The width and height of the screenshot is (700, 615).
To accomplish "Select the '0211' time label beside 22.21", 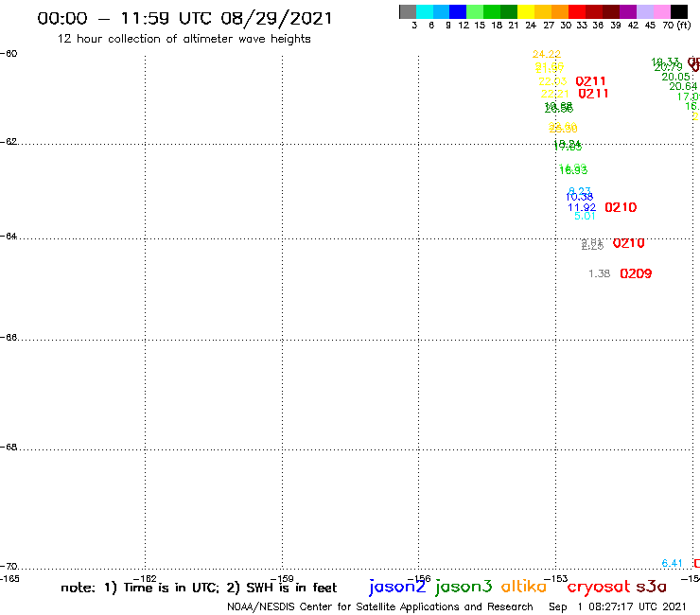I will coord(593,94).
